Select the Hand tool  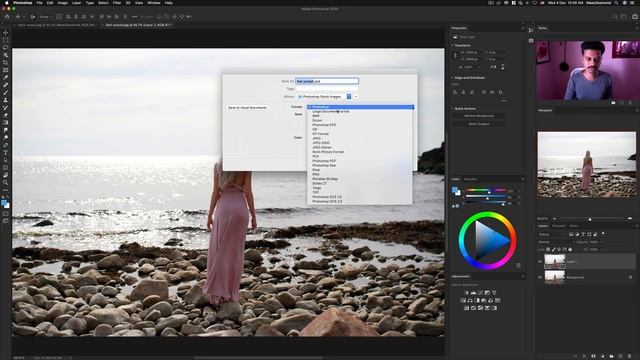click(5, 175)
